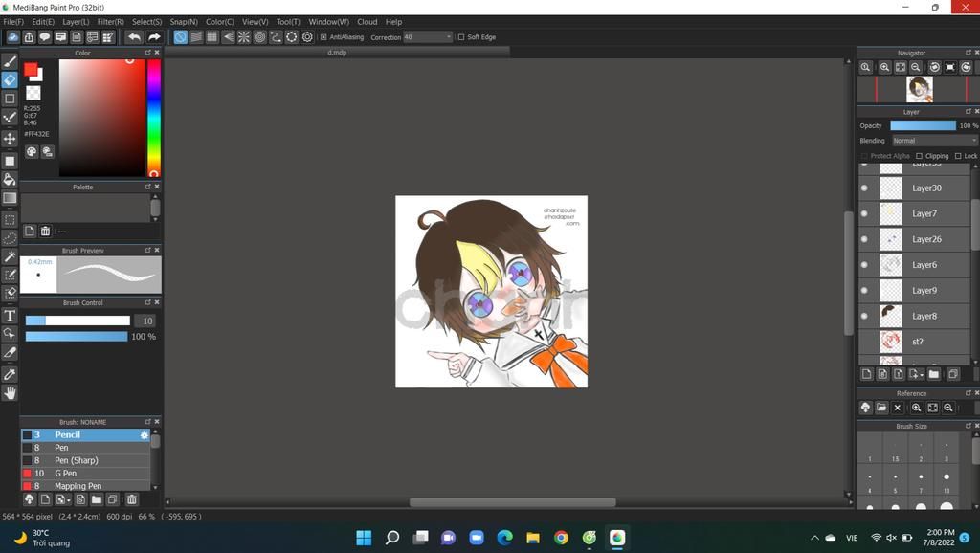Image resolution: width=980 pixels, height=553 pixels.
Task: Open the Layer menu
Action: pyautogui.click(x=76, y=22)
